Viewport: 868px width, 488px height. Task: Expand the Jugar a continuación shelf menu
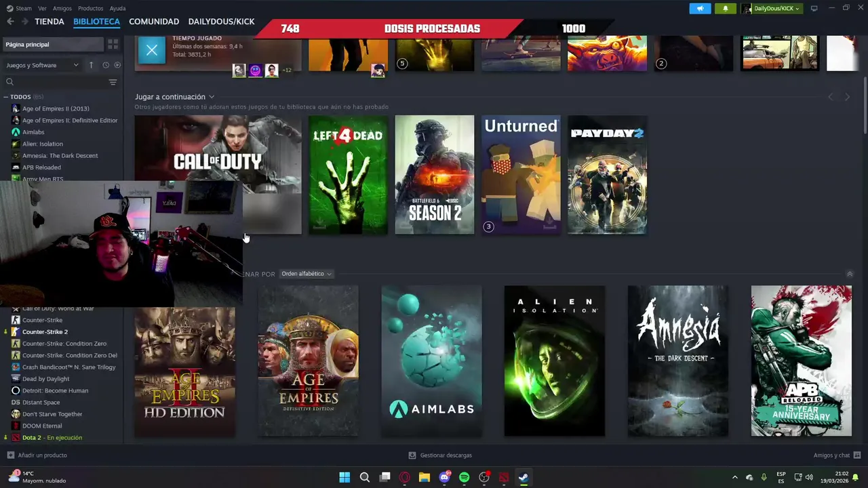212,97
